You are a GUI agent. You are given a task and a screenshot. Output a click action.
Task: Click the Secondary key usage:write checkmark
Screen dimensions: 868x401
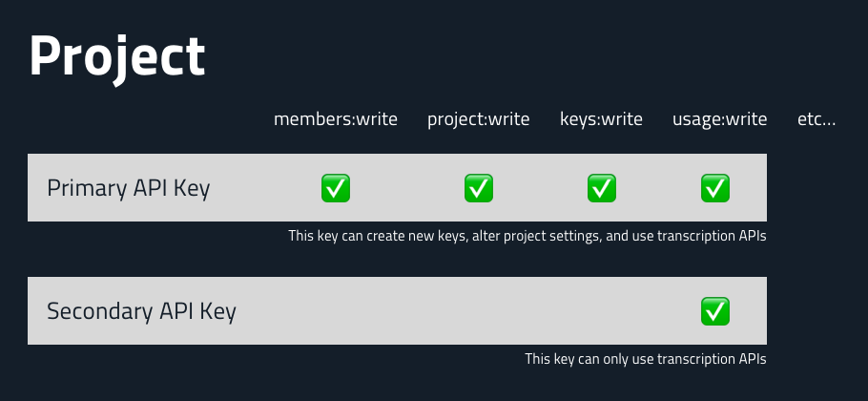click(x=715, y=311)
